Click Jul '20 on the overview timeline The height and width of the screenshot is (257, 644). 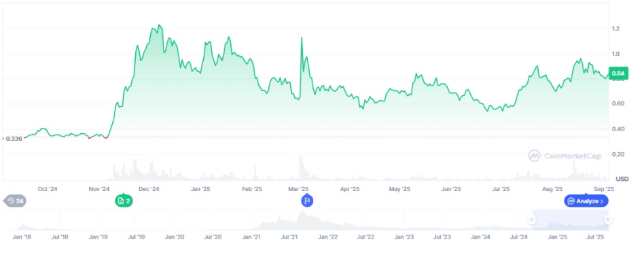[213, 237]
